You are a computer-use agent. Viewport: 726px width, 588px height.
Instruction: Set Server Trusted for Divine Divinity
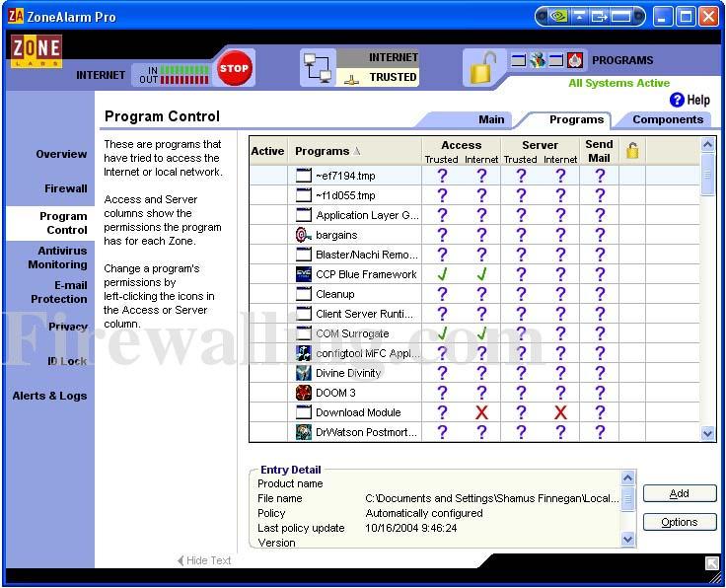pyautogui.click(x=521, y=373)
